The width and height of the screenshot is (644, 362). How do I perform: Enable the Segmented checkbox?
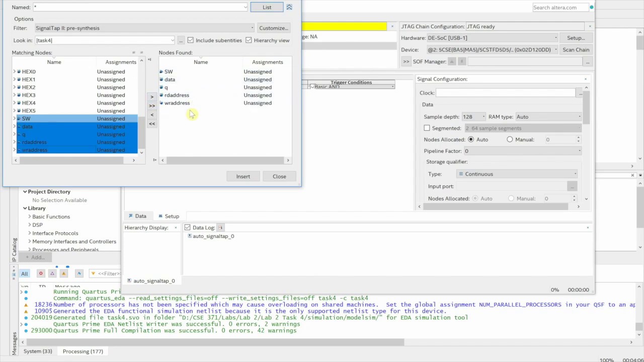(427, 128)
